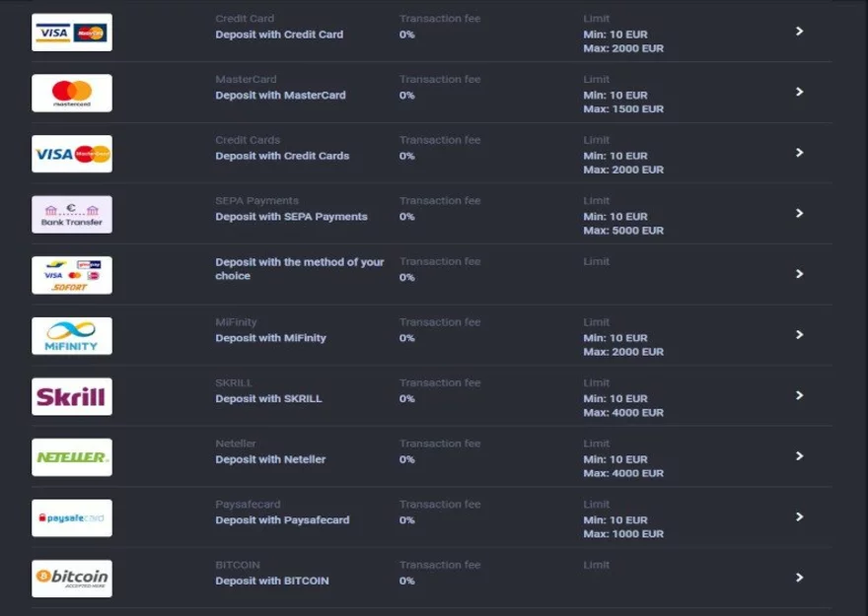Click Deposit with MiFinity text

coord(270,338)
